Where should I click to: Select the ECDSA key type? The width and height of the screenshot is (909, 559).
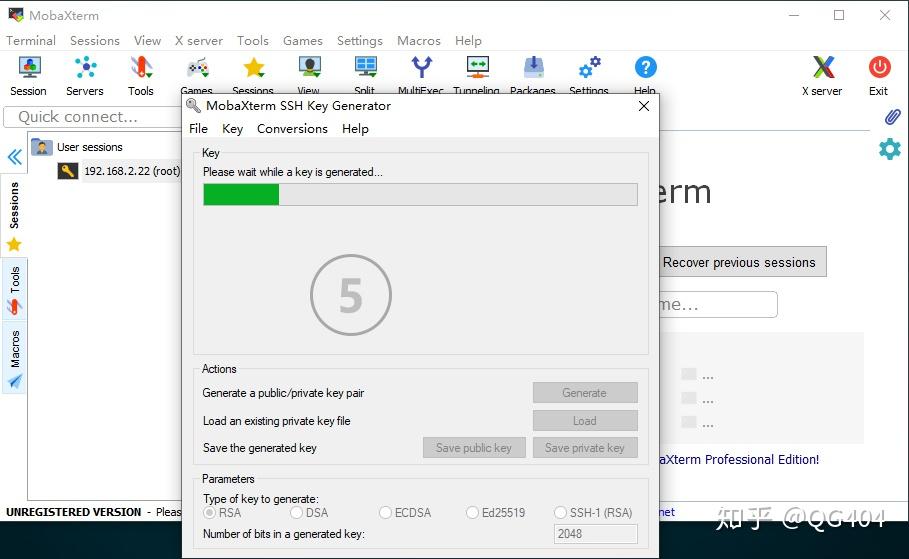386,513
